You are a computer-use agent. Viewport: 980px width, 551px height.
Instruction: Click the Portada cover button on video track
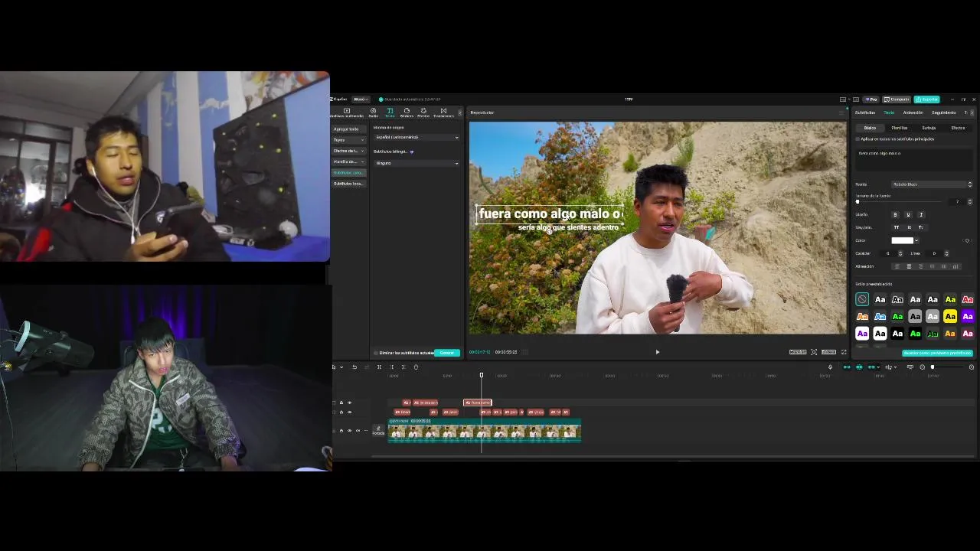tap(378, 431)
